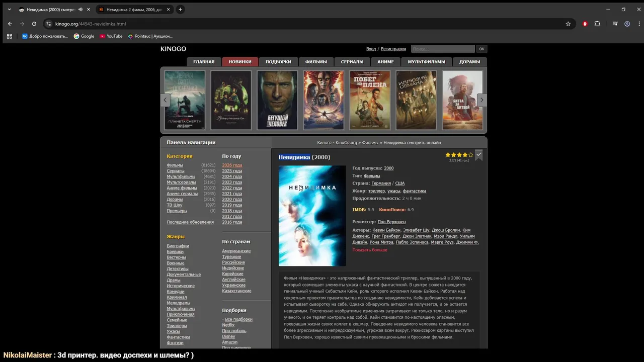Open the МУЛЬТФИЛЬМЫ menu tab
This screenshot has width=644, height=362.
[427, 62]
